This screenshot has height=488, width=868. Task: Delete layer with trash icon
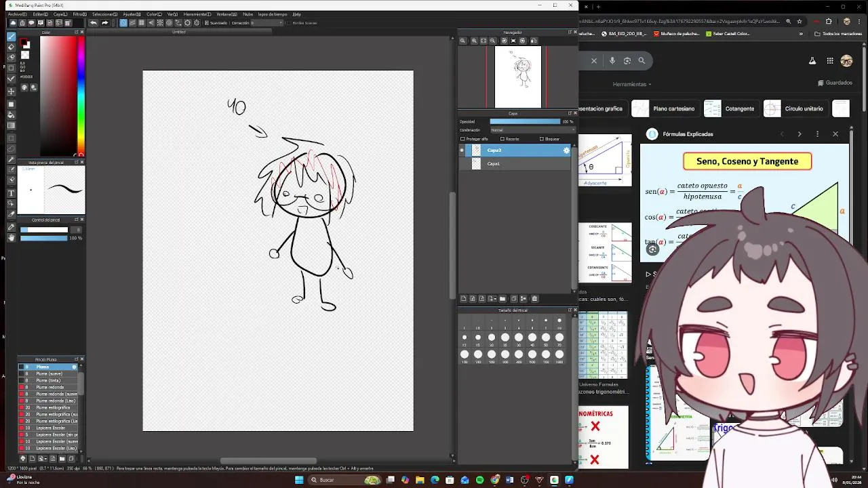point(535,298)
